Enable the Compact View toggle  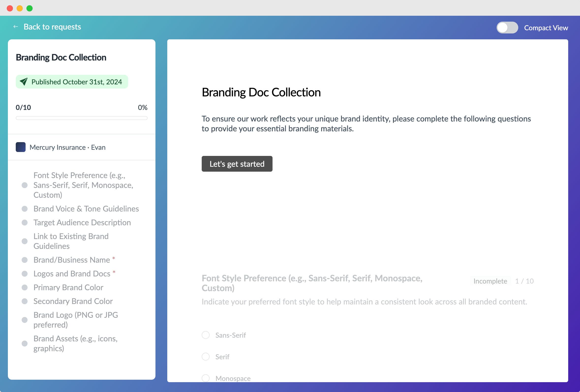point(507,28)
